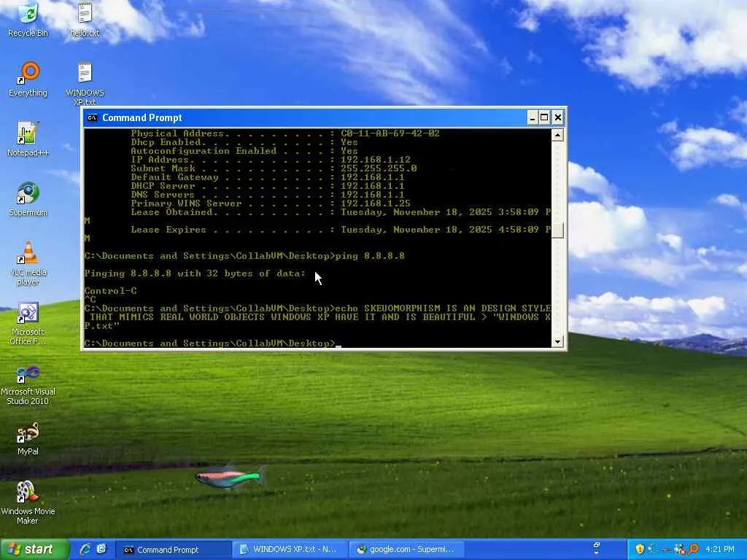Viewport: 747px width, 560px height.
Task: Click the 'ping 8.8.8.8' command text
Action: (x=370, y=256)
